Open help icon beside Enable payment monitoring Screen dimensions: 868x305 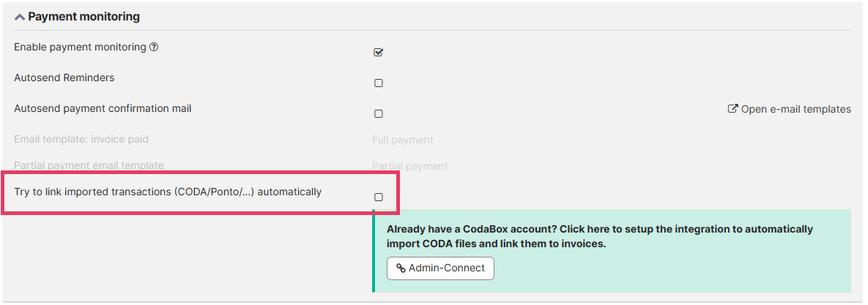pos(154,47)
